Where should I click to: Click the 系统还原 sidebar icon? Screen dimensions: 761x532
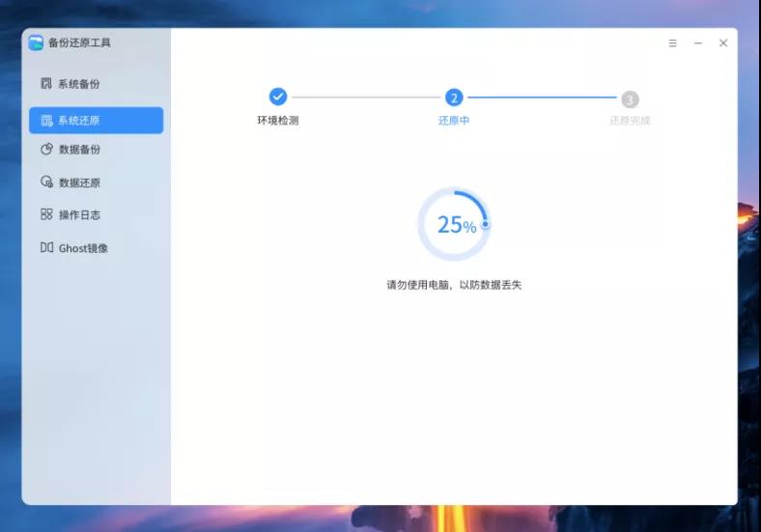click(x=46, y=121)
